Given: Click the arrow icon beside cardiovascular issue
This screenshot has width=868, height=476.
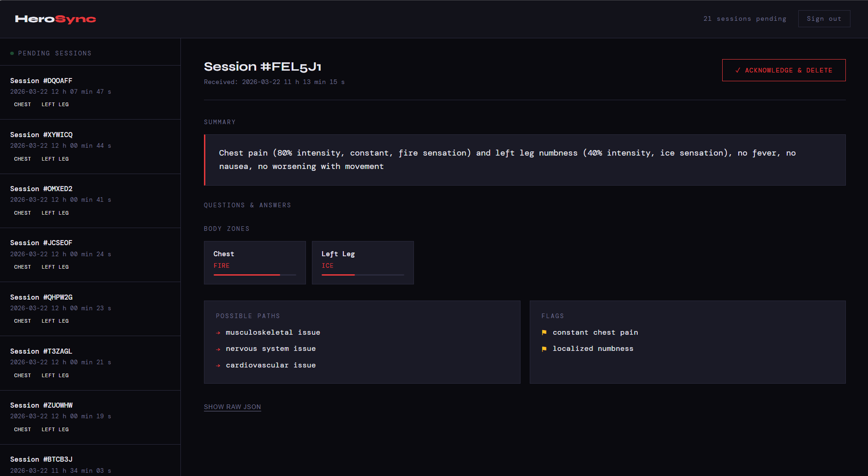Looking at the screenshot, I should [218, 366].
